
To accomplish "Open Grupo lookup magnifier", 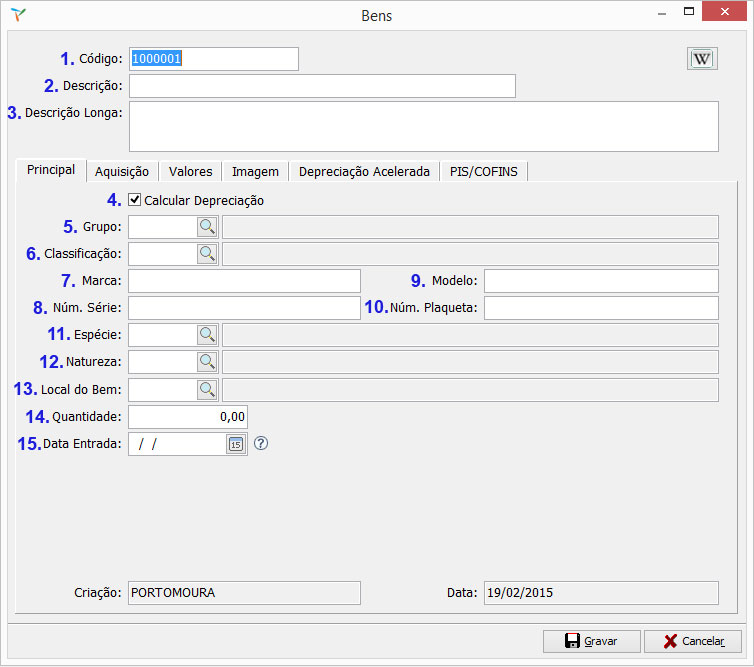I will pos(207,227).
